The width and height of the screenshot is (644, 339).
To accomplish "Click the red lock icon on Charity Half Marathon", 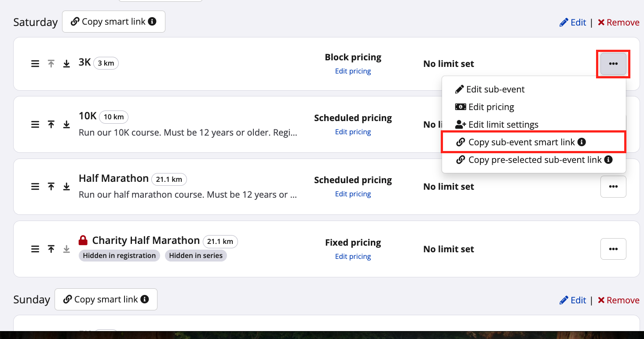I will pos(83,240).
